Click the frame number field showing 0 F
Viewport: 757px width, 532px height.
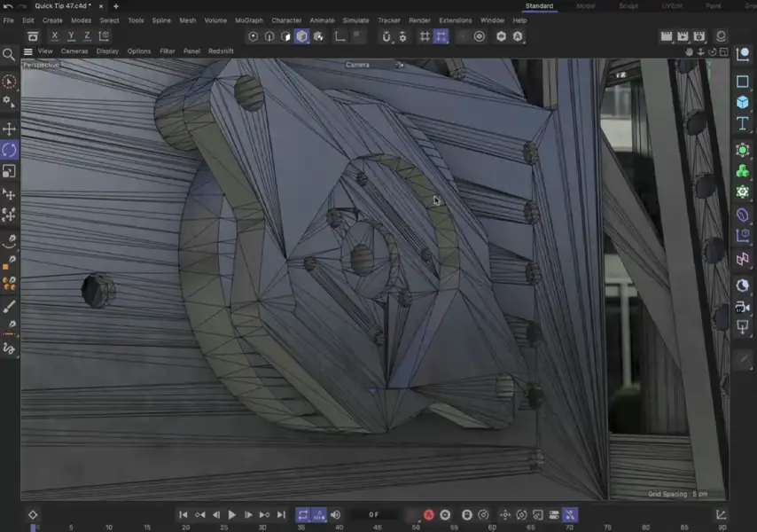[374, 514]
